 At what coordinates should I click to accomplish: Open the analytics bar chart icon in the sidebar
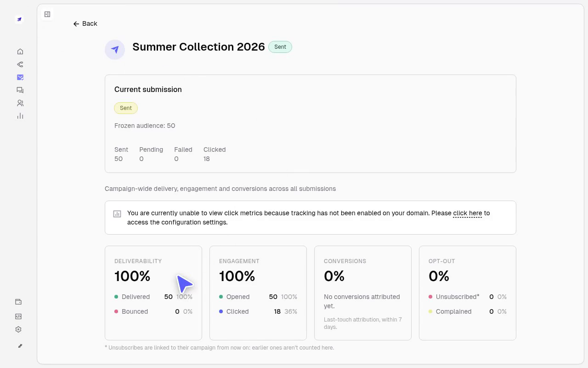coord(20,116)
